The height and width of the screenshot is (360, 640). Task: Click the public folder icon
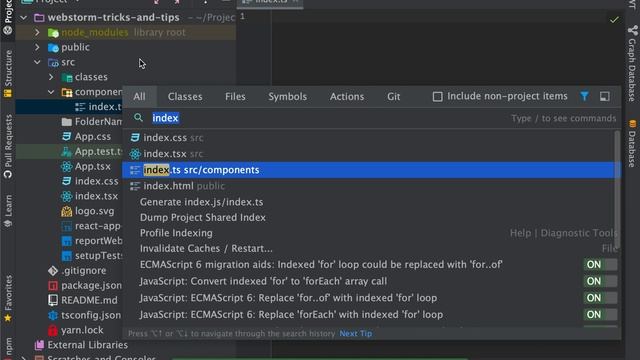click(53, 48)
